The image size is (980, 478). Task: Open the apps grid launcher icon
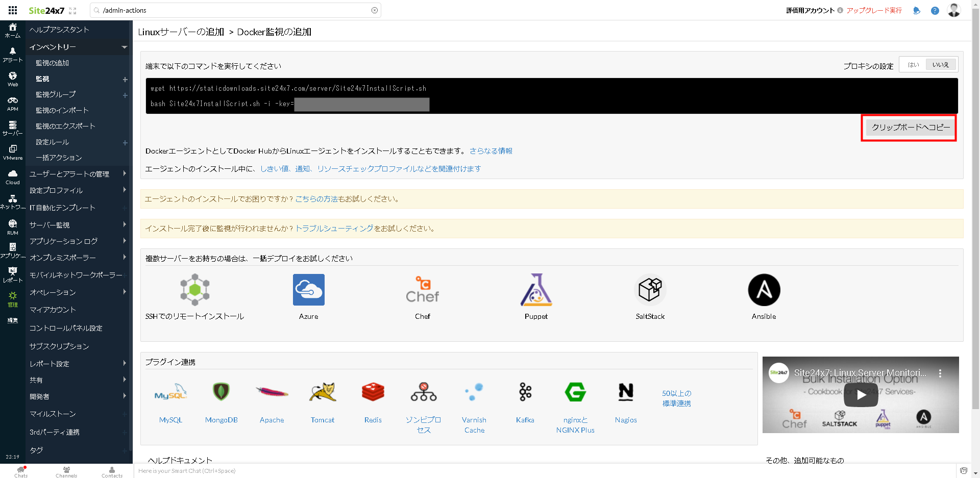point(13,10)
